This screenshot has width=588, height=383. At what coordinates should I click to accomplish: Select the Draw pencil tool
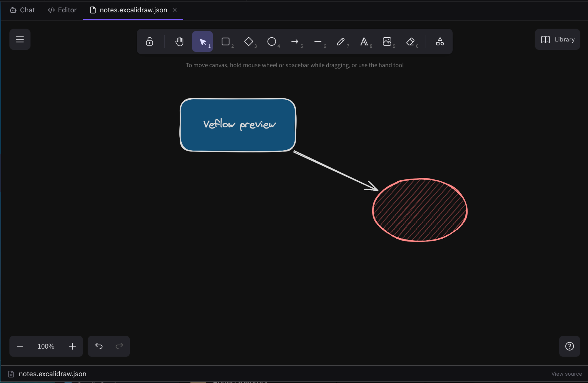[341, 41]
